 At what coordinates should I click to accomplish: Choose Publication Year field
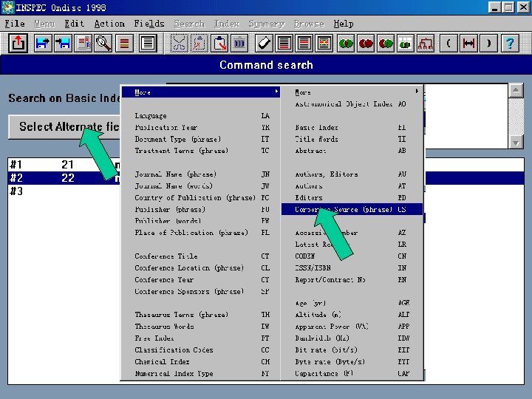pyautogui.click(x=201, y=128)
